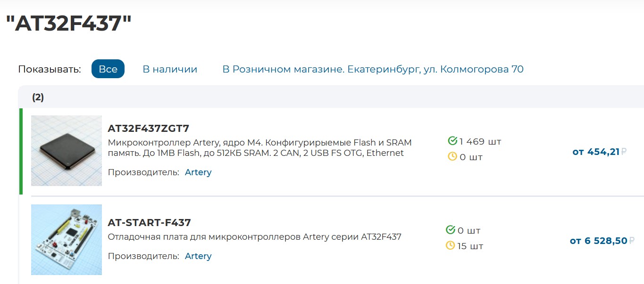The image size is (644, 284).
Task: Click ruble sign next to 6 528,50 price
Action: (x=632, y=241)
